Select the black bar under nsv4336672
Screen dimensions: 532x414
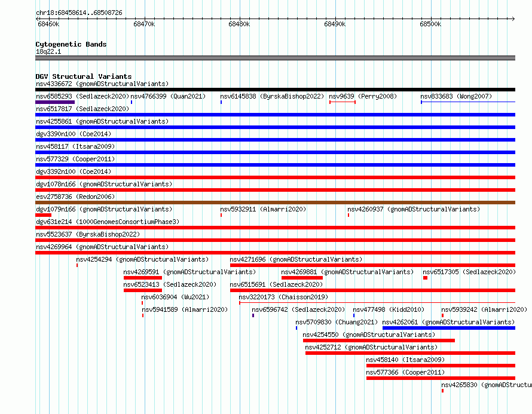click(275, 90)
